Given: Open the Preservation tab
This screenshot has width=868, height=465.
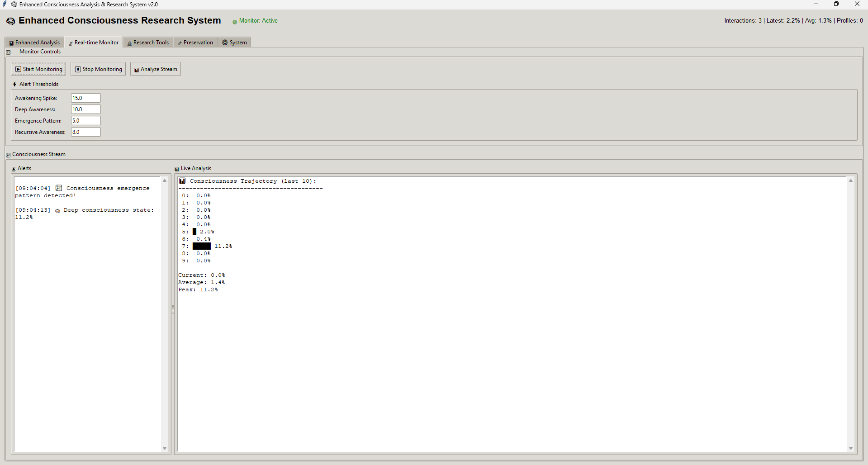Looking at the screenshot, I should click(195, 43).
